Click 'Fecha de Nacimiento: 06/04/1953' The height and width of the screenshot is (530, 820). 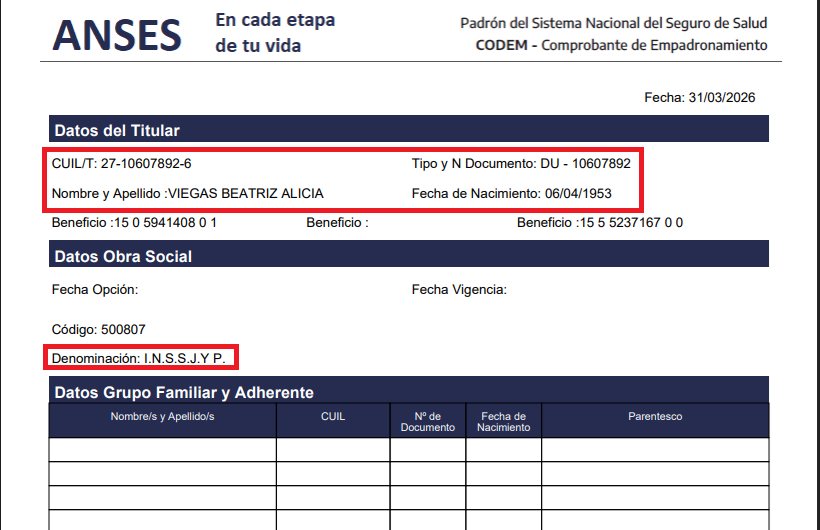click(512, 193)
